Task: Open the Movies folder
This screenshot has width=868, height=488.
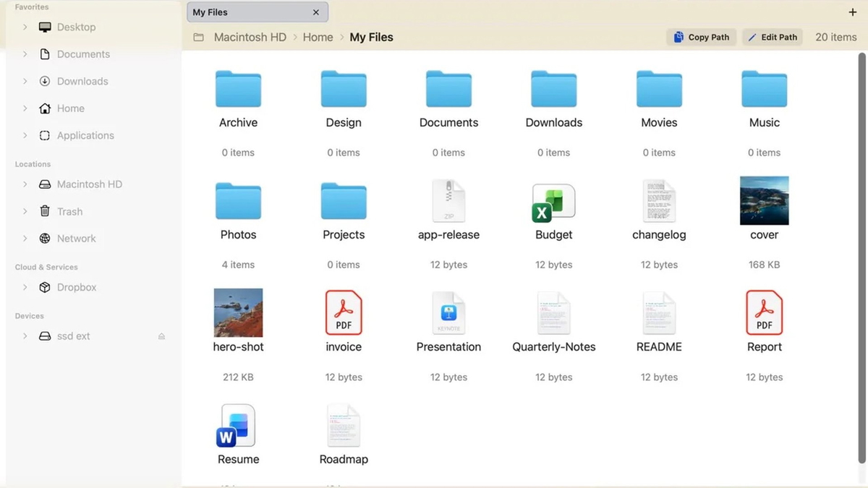Action: 659,89
